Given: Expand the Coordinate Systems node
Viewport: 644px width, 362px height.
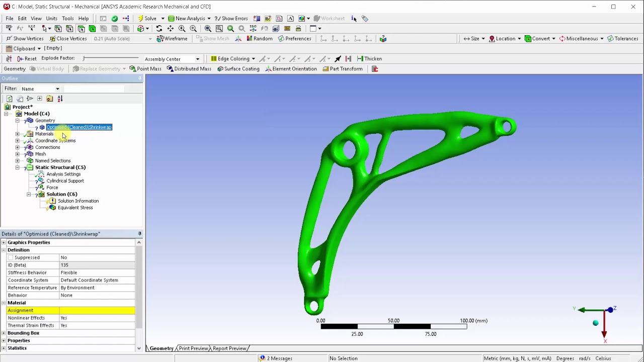Looking at the screenshot, I should coord(18,141).
